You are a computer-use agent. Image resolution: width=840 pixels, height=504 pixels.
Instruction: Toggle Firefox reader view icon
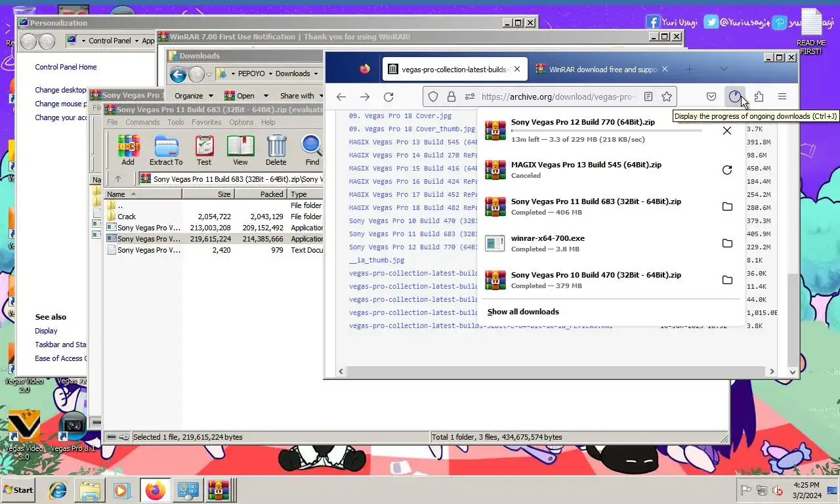648,96
